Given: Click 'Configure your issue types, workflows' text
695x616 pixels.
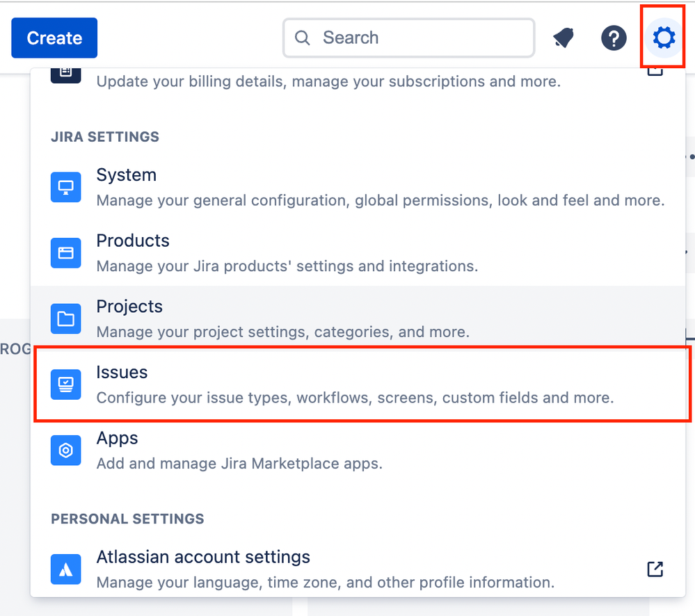Looking at the screenshot, I should point(355,397).
